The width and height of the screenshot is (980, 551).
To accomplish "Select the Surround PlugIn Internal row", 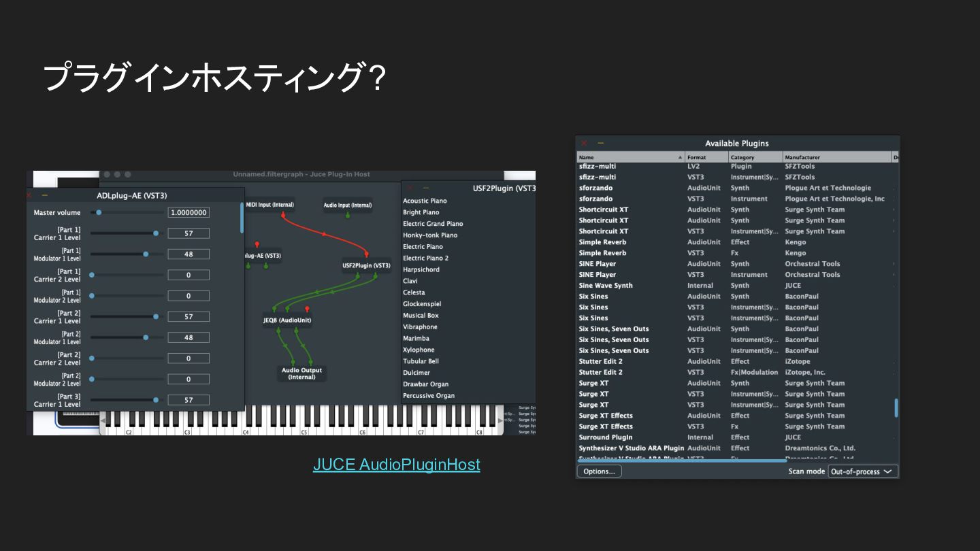I will pos(734,437).
